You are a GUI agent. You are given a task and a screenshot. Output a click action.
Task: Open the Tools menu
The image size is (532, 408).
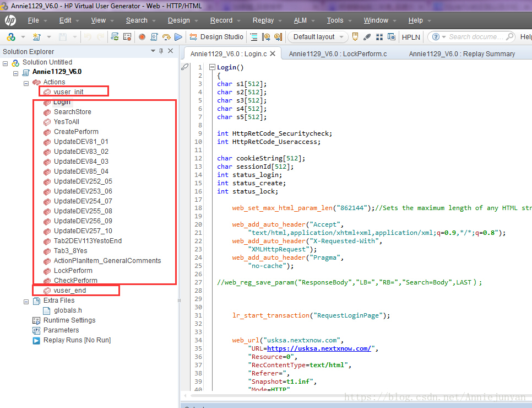(x=339, y=20)
